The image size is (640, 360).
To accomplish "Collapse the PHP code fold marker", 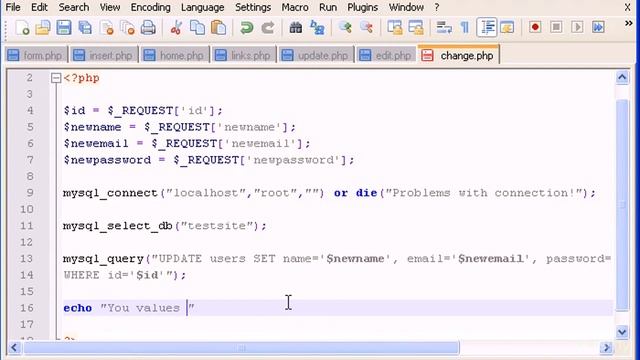I will pos(56,78).
